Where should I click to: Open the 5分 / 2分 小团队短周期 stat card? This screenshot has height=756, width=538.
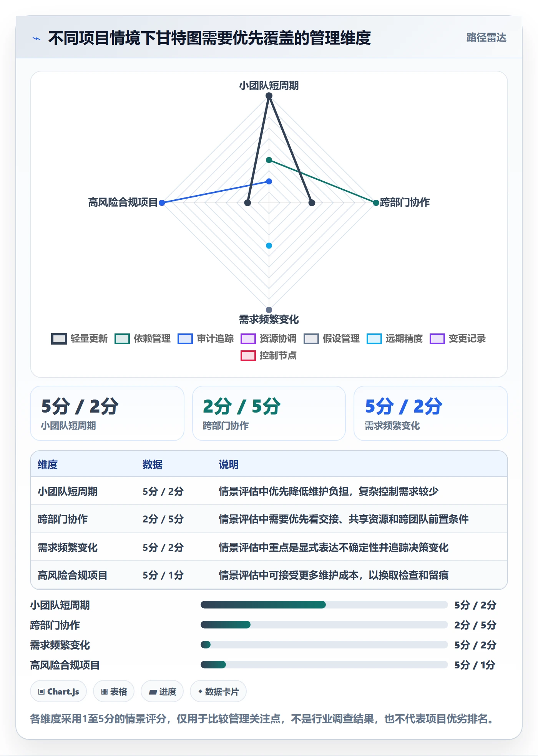(x=107, y=413)
